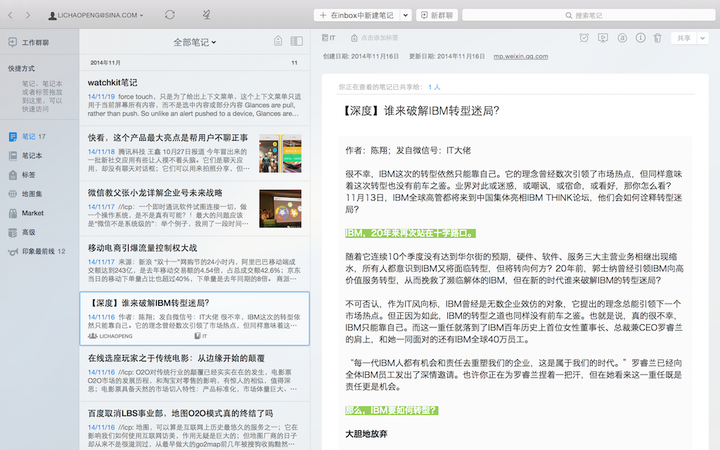Delete note with the trash icon
The image size is (720, 450).
click(x=658, y=38)
